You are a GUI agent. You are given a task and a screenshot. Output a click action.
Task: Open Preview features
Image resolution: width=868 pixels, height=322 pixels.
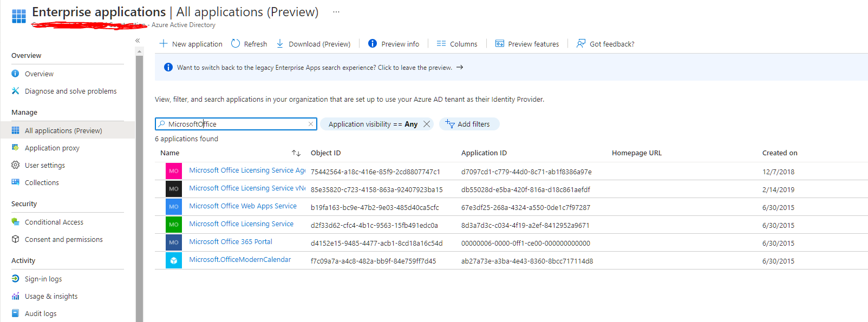pos(527,44)
